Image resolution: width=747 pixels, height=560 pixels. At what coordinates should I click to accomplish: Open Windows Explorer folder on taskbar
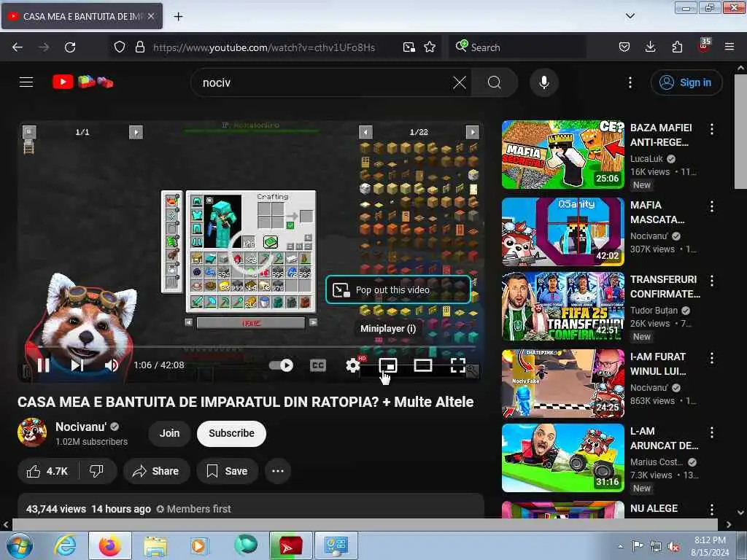pos(155,545)
